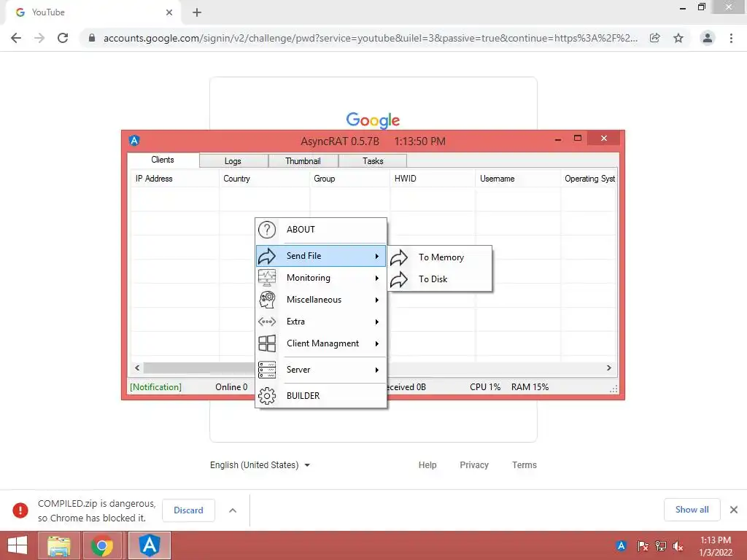Screen dimensions: 747x560
Task: Click Show all downloads button
Action: (x=692, y=510)
